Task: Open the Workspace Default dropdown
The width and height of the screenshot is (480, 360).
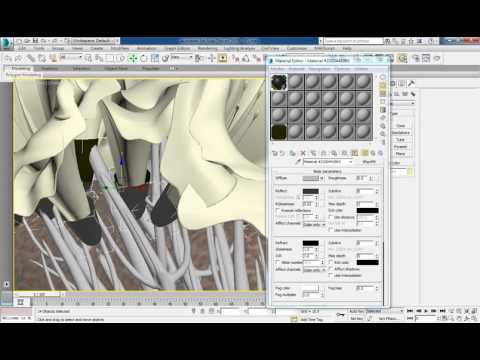Action: coord(95,41)
